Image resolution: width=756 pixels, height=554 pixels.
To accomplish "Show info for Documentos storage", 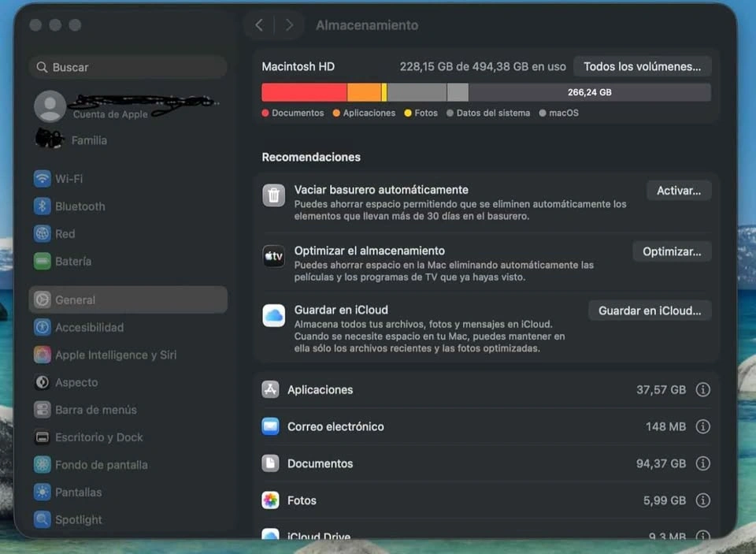I will [703, 463].
